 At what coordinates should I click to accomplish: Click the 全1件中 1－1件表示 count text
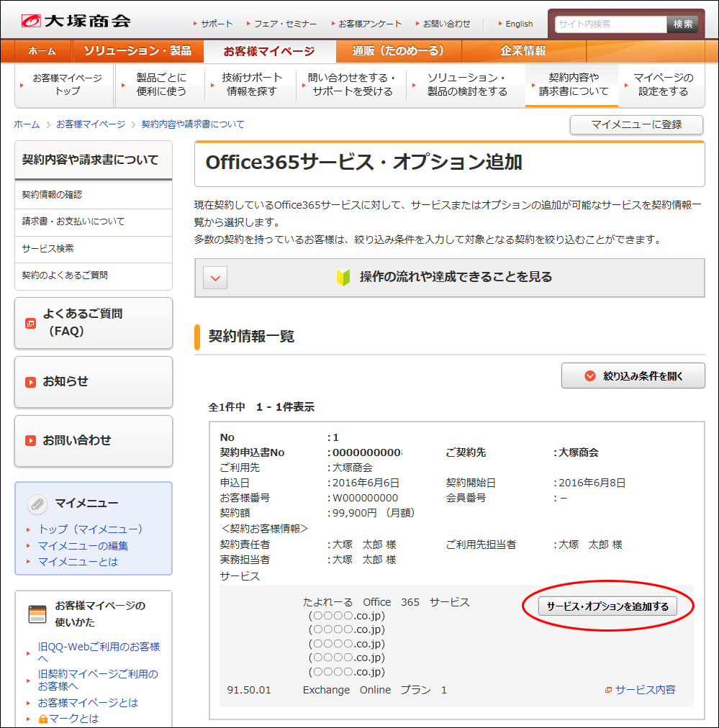pos(261,408)
